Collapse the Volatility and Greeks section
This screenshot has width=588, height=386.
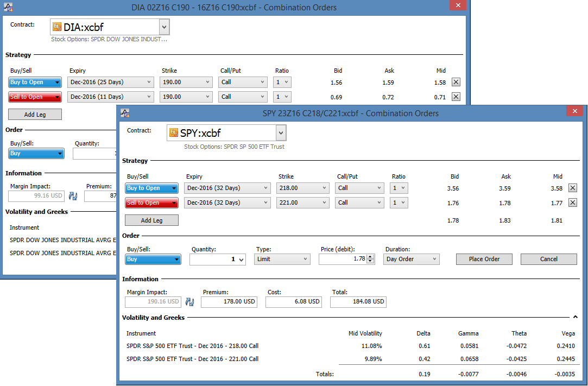(x=575, y=317)
